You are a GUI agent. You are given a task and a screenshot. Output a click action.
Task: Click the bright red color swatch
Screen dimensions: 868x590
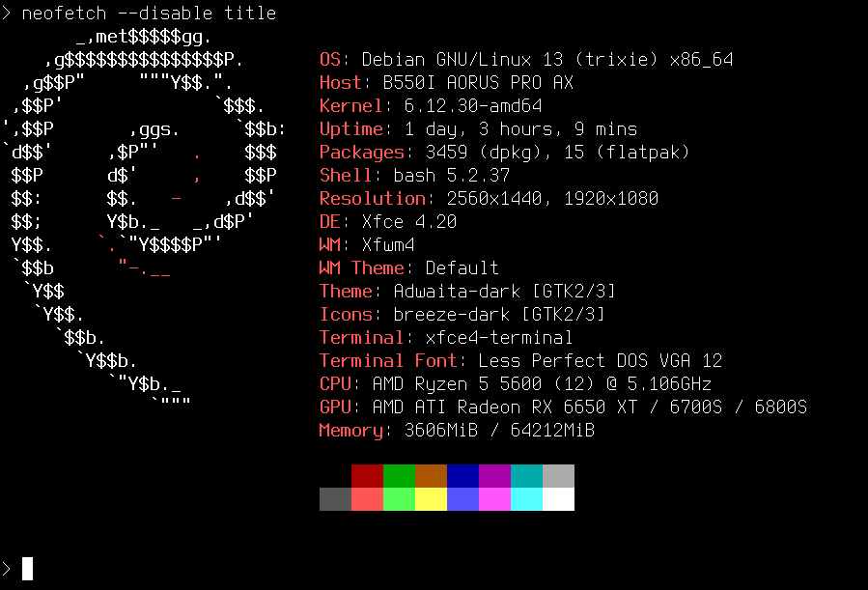[x=367, y=499]
